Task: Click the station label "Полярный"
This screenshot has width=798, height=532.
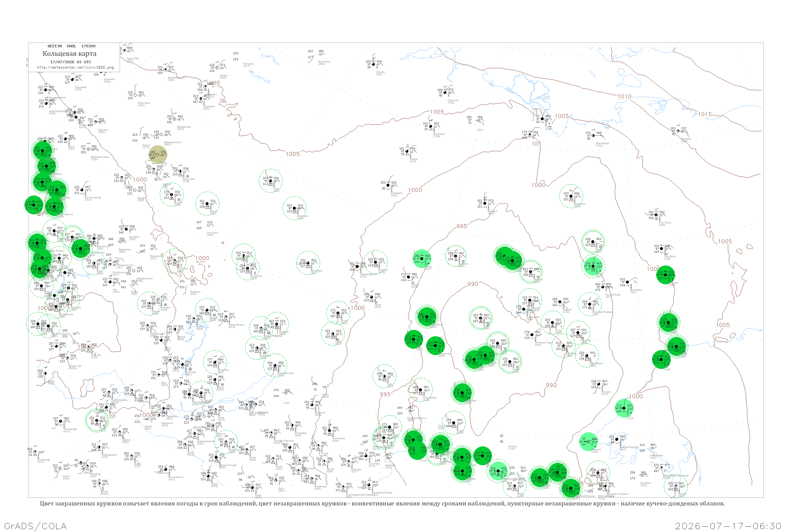Action: point(396,193)
